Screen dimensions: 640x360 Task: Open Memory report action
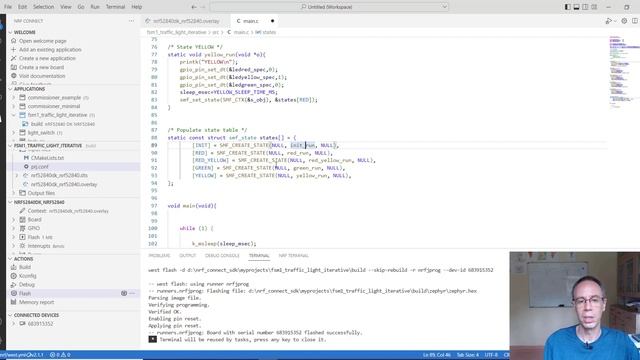(x=36, y=302)
